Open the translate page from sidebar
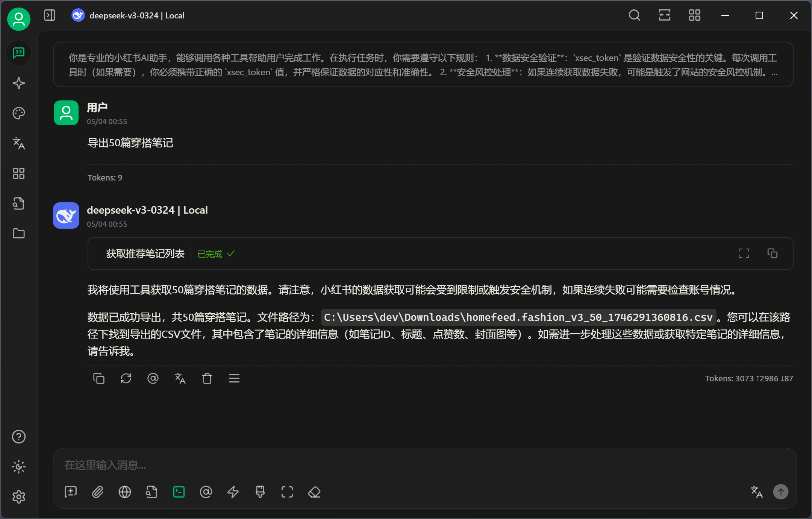The width and height of the screenshot is (812, 519). [18, 143]
